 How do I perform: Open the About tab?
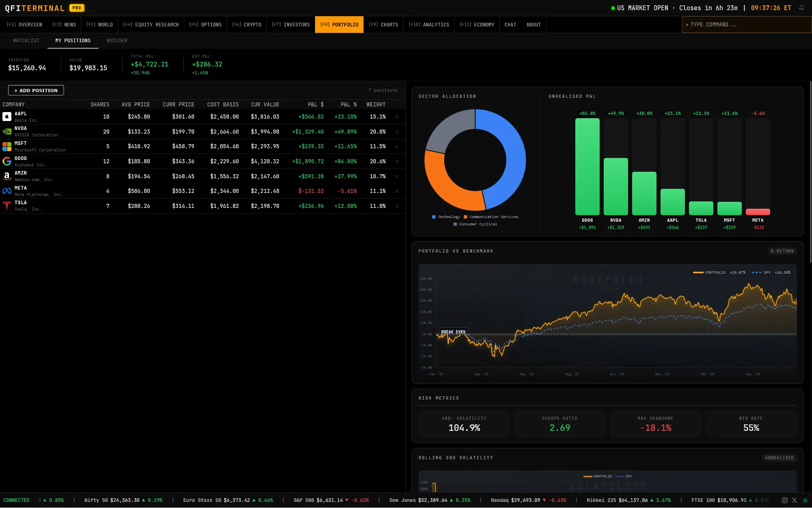[x=533, y=25]
